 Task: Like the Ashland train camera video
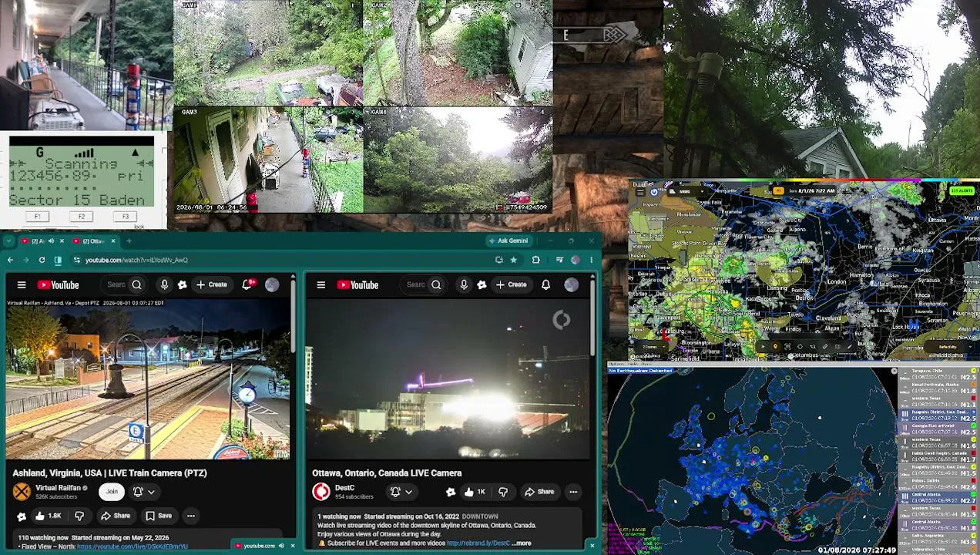[x=47, y=516]
